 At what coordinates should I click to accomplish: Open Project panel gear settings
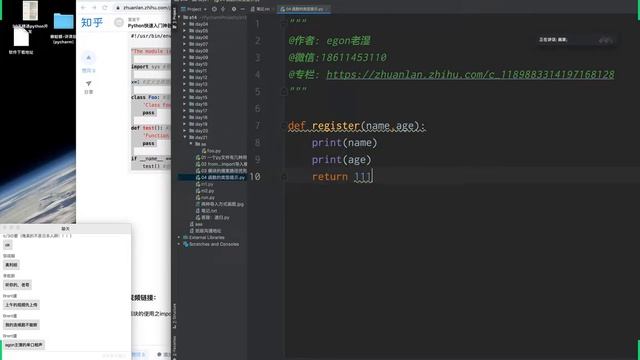(x=233, y=9)
